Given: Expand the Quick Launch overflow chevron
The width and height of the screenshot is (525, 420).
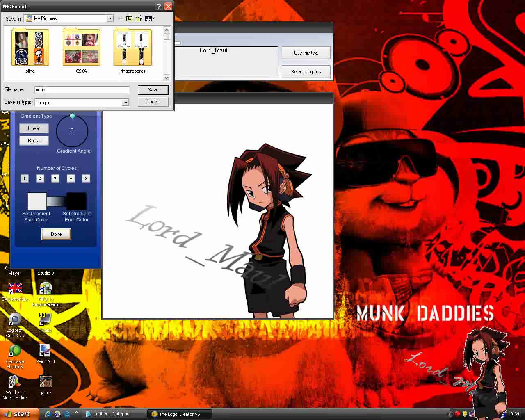Looking at the screenshot, I should click(76, 413).
